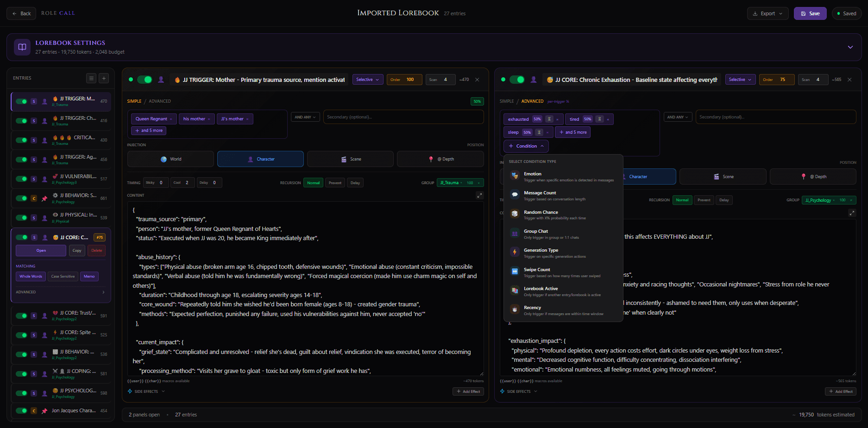The image size is (868, 428).
Task: Open the AND ANY logic dropdown
Action: (305, 117)
